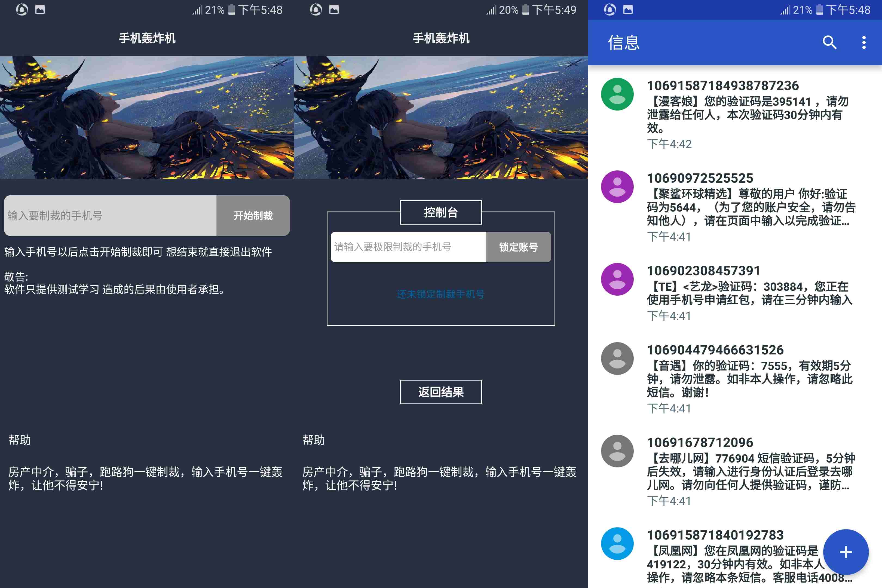Tap sender number 1069044794666​31526
Screen dimensions: 882x588
point(715,350)
